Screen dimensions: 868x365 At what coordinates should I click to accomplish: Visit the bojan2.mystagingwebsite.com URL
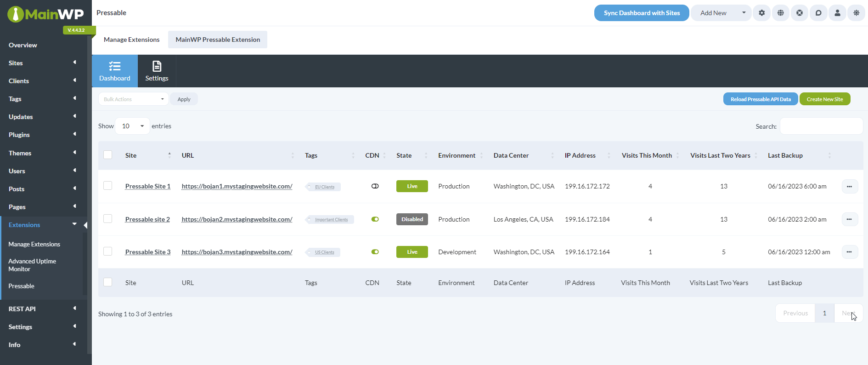coord(237,219)
